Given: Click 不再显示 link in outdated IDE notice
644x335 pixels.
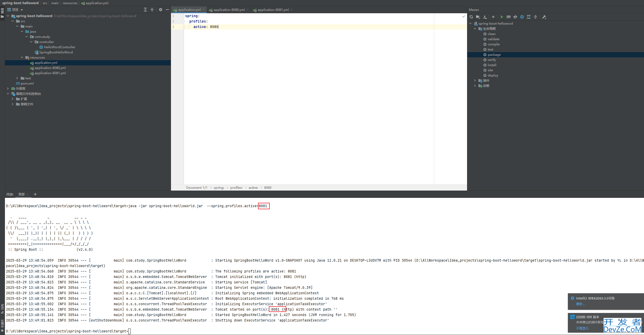Looking at the screenshot, I should pyautogui.click(x=582, y=328).
